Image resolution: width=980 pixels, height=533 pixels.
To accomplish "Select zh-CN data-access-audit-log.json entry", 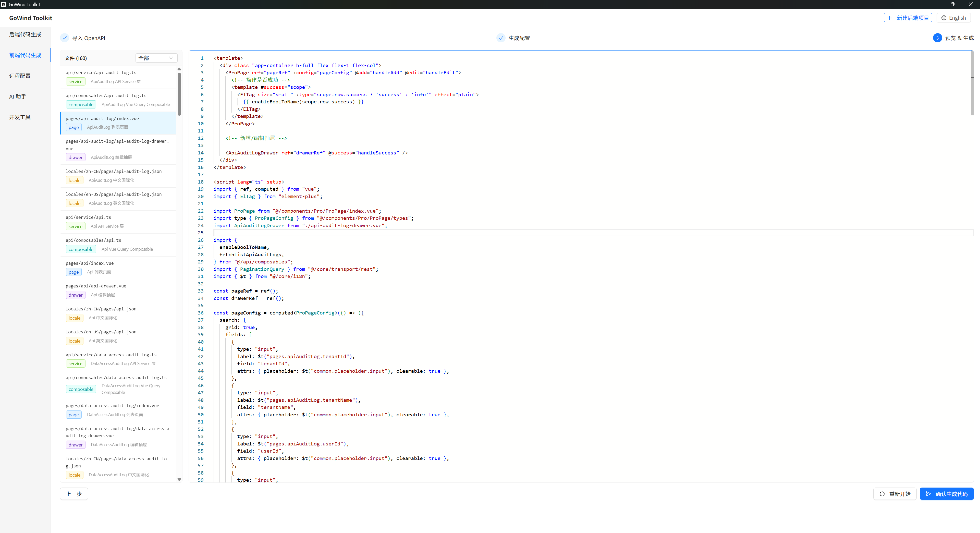I will tap(119, 467).
